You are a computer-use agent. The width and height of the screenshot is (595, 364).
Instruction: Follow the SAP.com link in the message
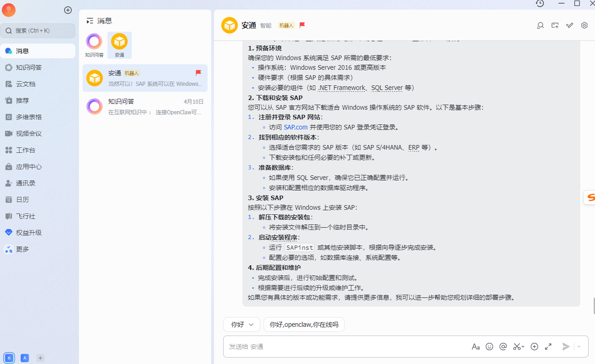[x=296, y=127]
